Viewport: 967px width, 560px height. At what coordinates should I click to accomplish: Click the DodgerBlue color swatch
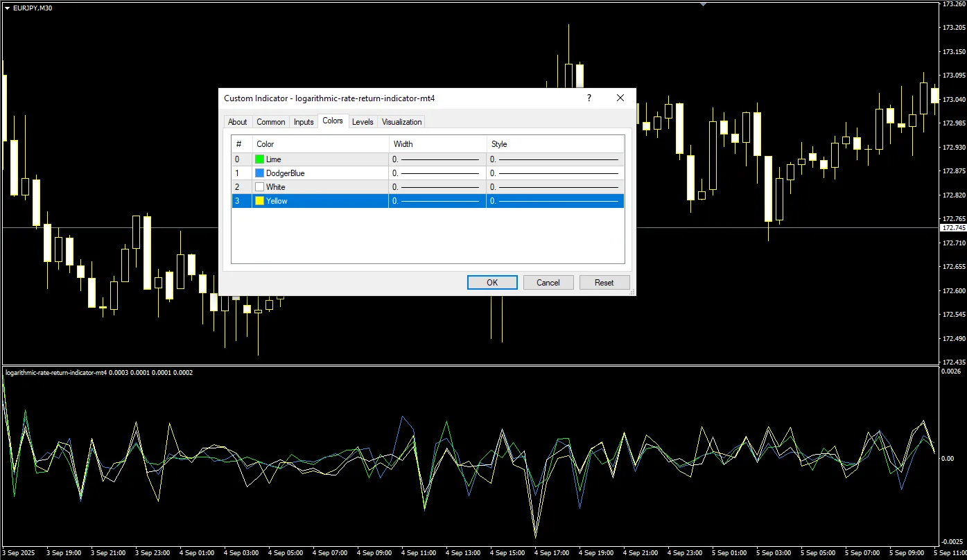(259, 173)
